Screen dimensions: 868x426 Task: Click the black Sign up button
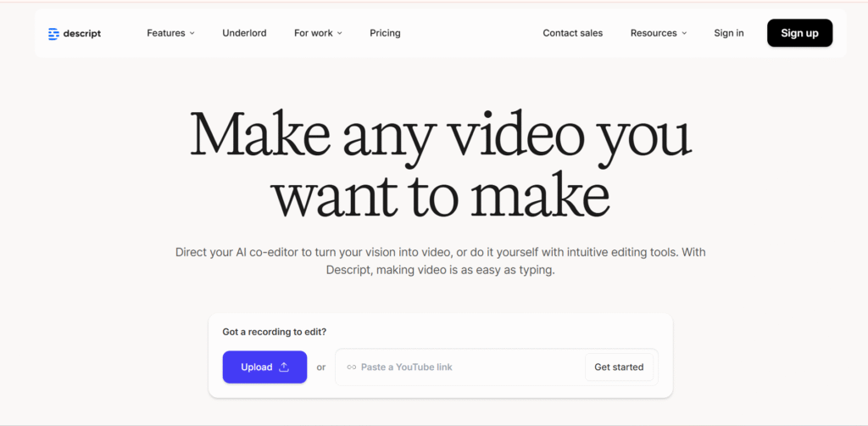(x=799, y=33)
